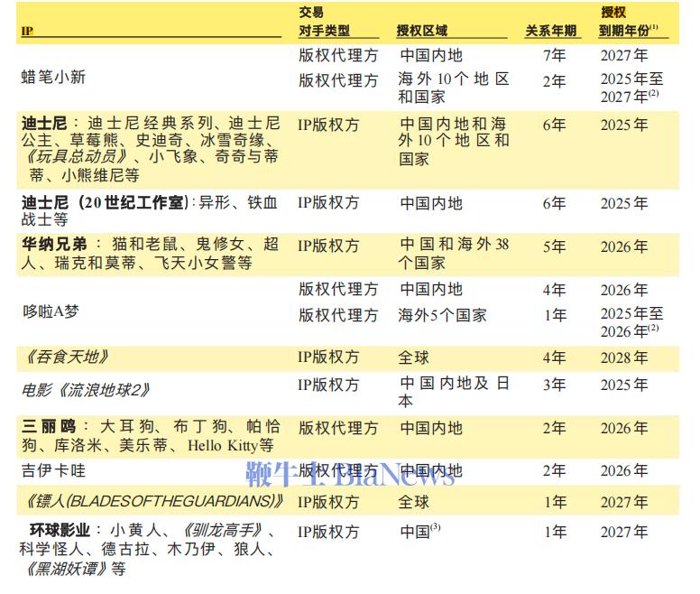This screenshot has width=700, height=594.
Task: Select the 《吞食天地》 IP cell
Action: click(65, 357)
